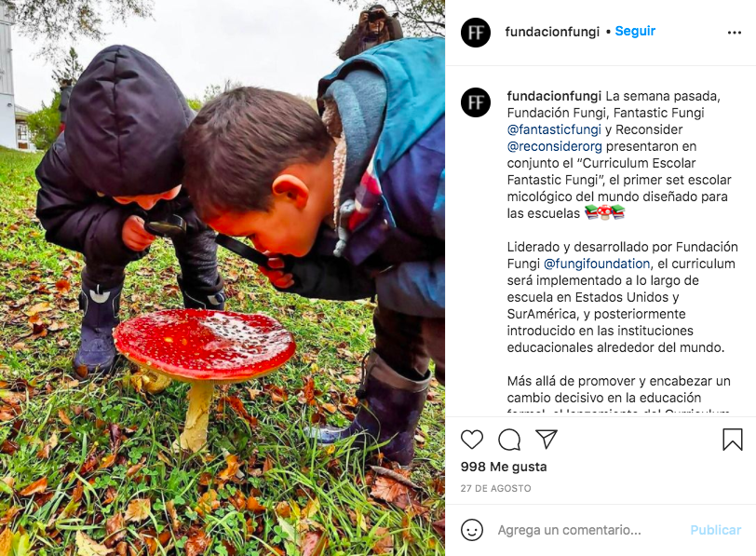The width and height of the screenshot is (756, 556).
Task: View the 998 Me gusta likes list
Action: click(x=504, y=467)
